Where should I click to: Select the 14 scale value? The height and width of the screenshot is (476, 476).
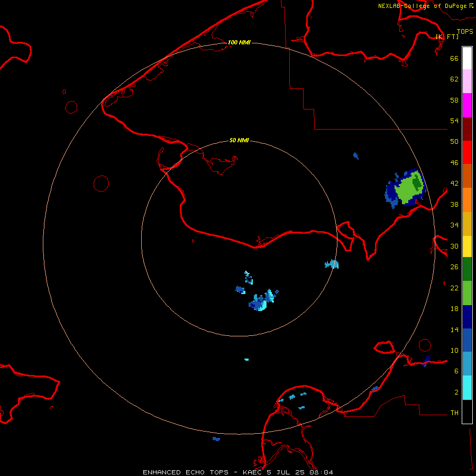pyautogui.click(x=454, y=329)
